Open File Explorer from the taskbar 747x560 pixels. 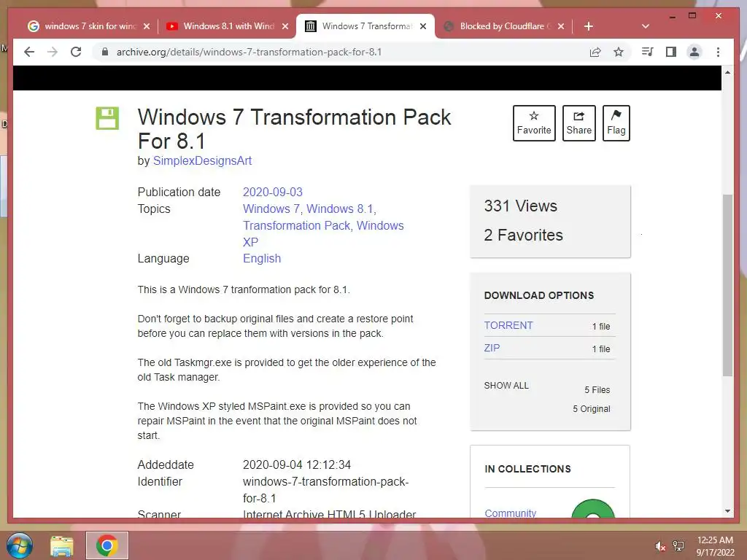62,545
